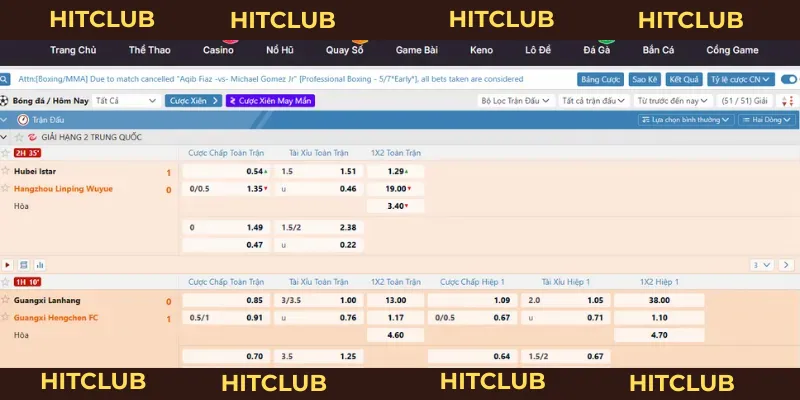Click the (51 / 51) Giải button

pyautogui.click(x=745, y=101)
